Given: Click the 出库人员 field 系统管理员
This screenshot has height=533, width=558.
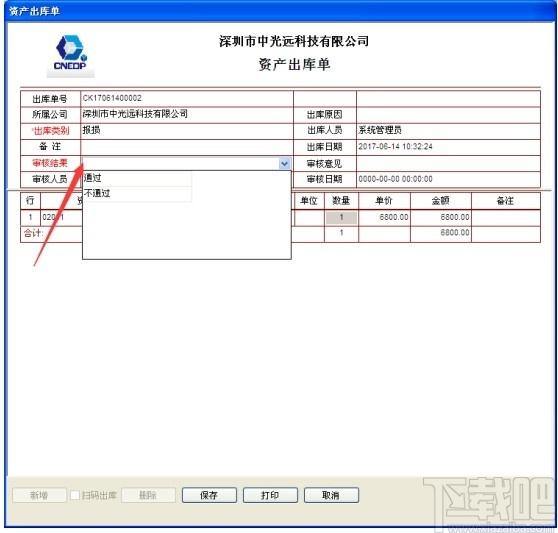Looking at the screenshot, I should click(x=448, y=131).
